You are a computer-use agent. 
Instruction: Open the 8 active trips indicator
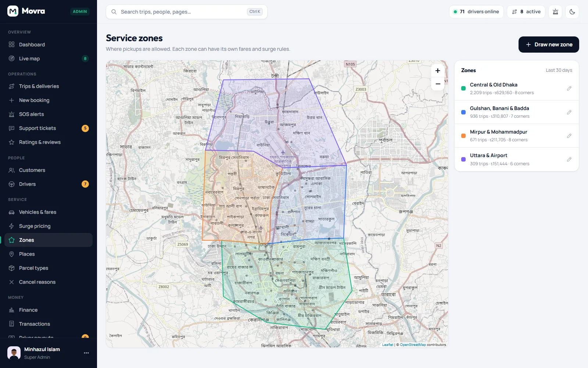pyautogui.click(x=526, y=12)
